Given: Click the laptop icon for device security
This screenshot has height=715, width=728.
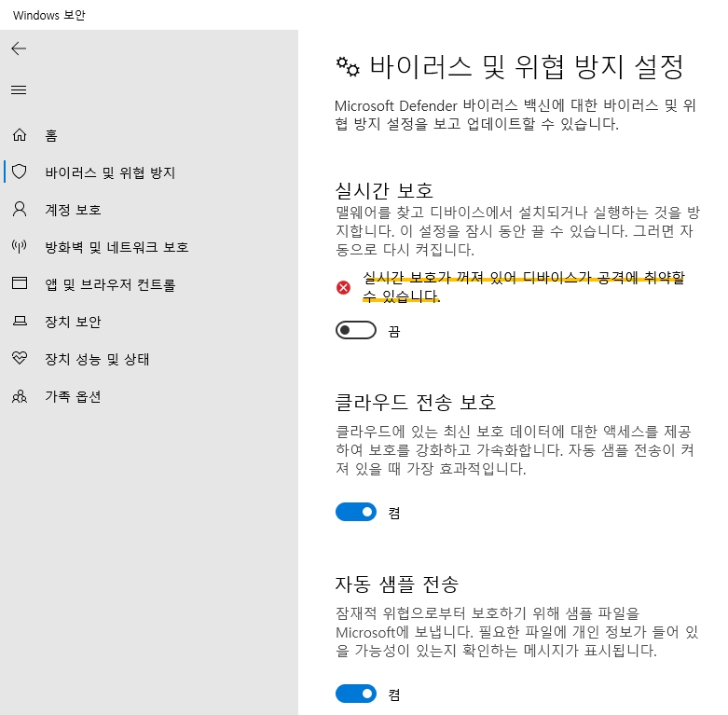Looking at the screenshot, I should pos(20,321).
